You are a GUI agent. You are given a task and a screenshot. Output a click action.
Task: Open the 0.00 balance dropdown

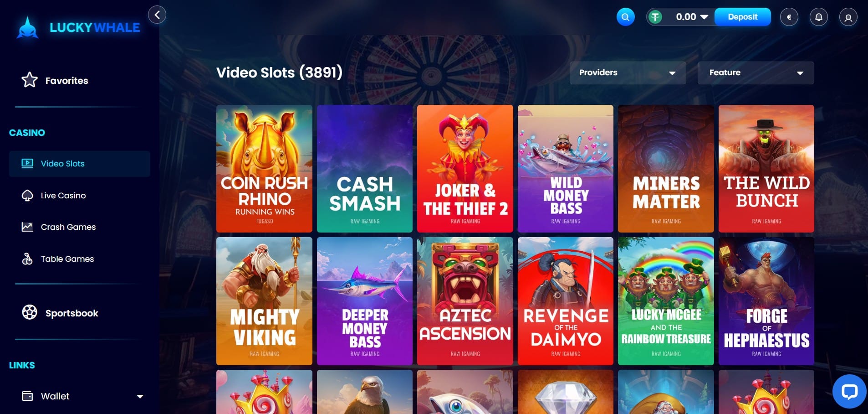click(x=691, y=17)
